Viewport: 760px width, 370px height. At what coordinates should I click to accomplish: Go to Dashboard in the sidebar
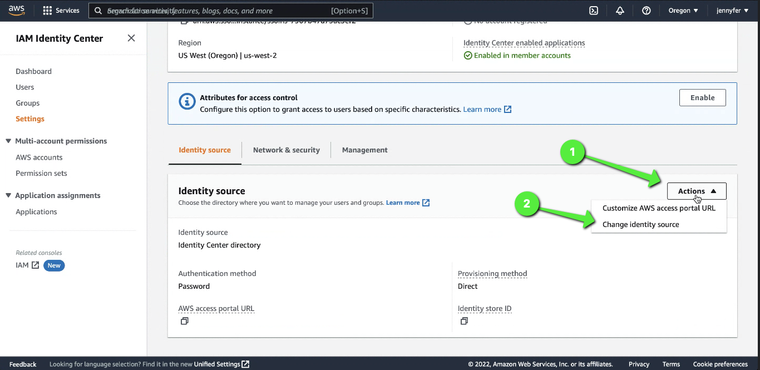(x=33, y=71)
